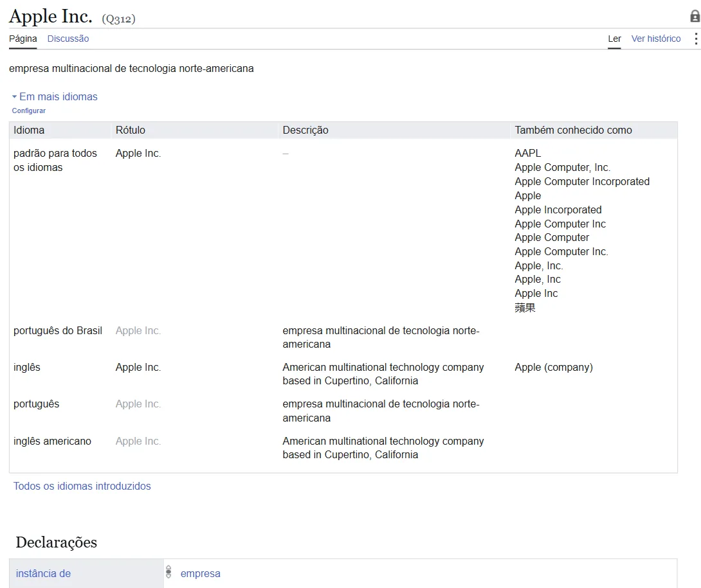This screenshot has width=701, height=588.
Task: Select the Apple Computer alias
Action: click(x=552, y=237)
